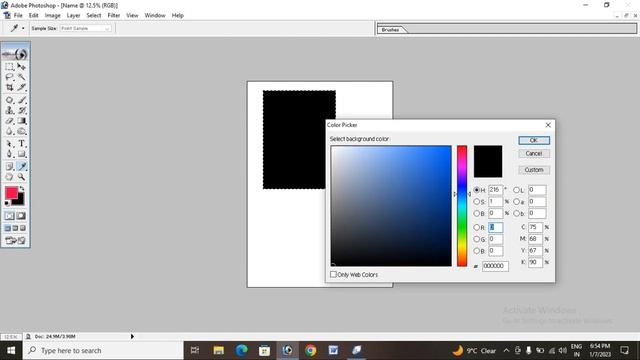Select the Gradient tool
Viewport: 640px width, 360px height.
(22, 121)
